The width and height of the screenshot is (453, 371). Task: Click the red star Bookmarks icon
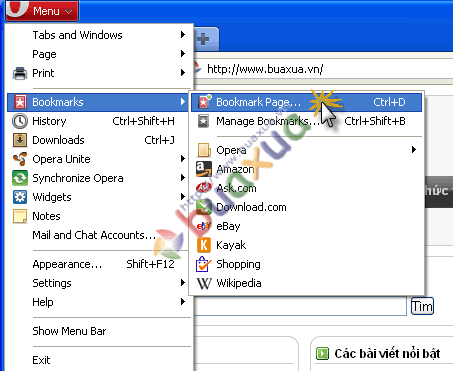pos(20,102)
